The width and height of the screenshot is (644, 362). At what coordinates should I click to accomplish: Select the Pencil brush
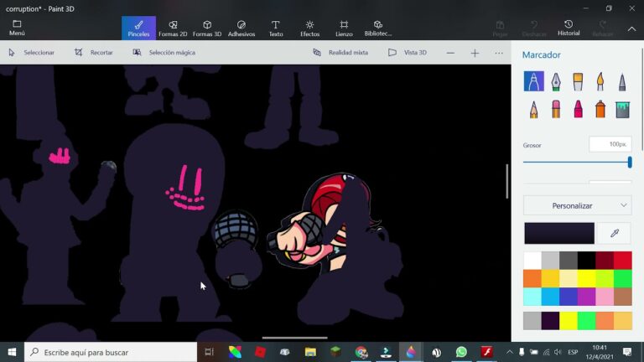533,109
